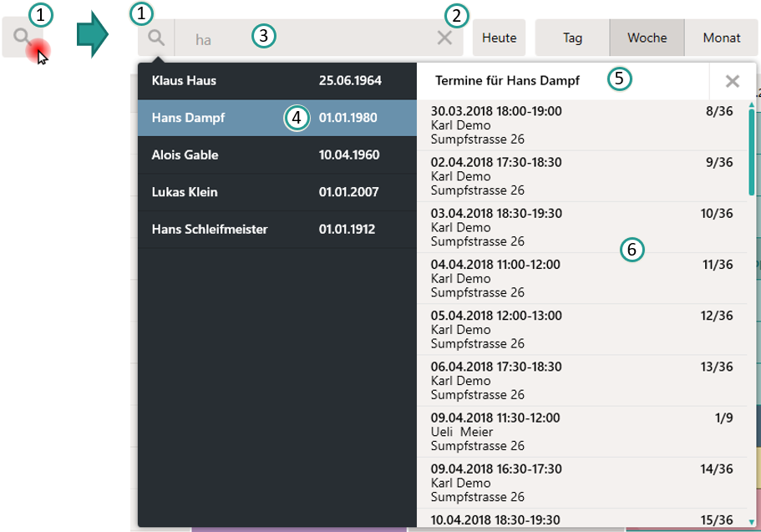Viewport: 761px width, 532px height.
Task: Open the appointment on 06.04.2018 17:30-18:30
Action: click(582, 381)
